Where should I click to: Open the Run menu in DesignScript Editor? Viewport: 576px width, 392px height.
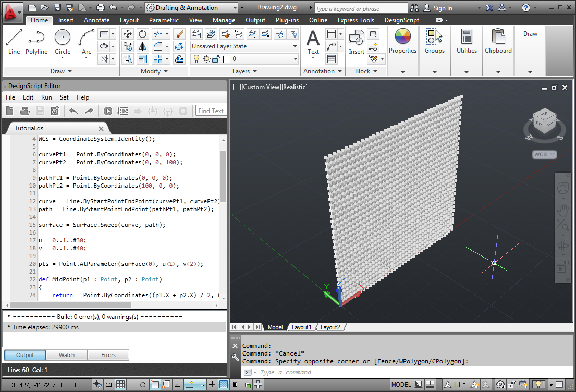46,97
